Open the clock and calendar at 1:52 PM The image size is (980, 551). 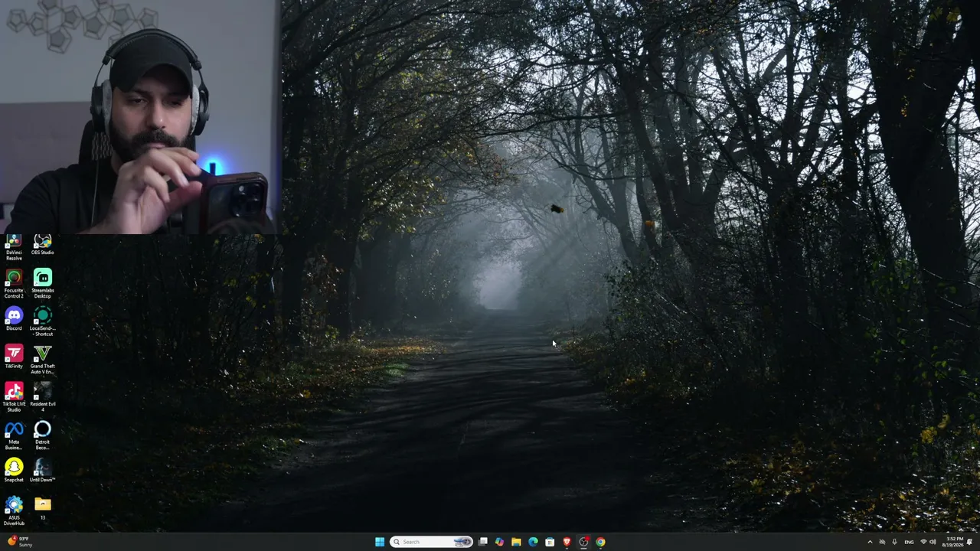click(x=954, y=542)
